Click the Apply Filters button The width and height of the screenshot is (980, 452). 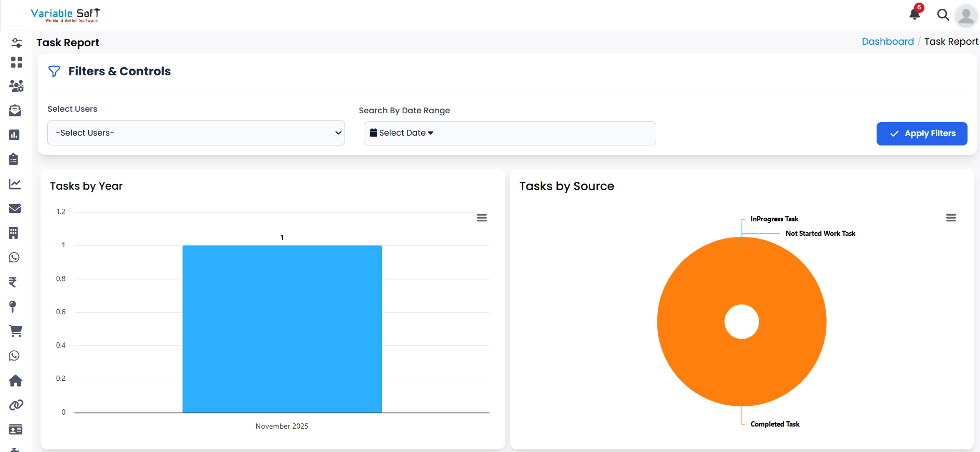(x=921, y=134)
